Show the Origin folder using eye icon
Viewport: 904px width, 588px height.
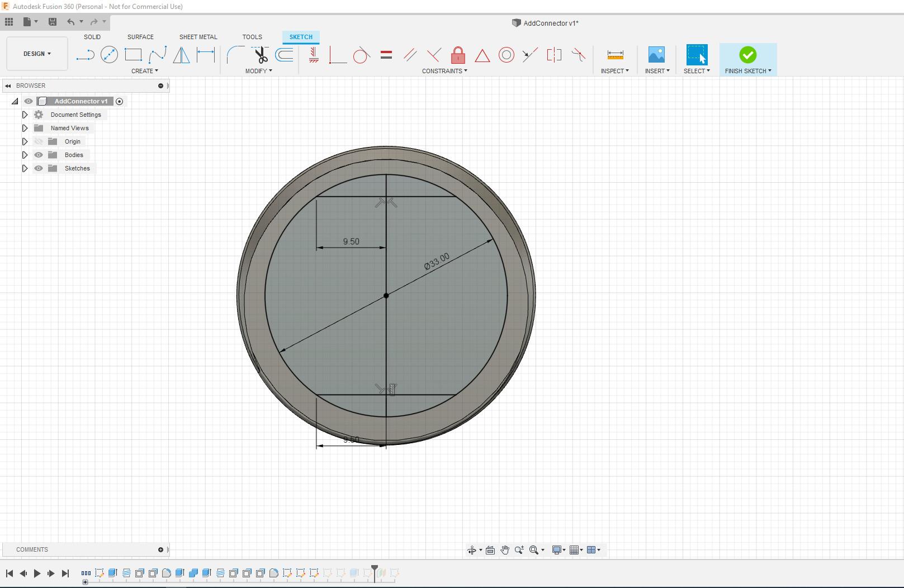[x=39, y=141]
